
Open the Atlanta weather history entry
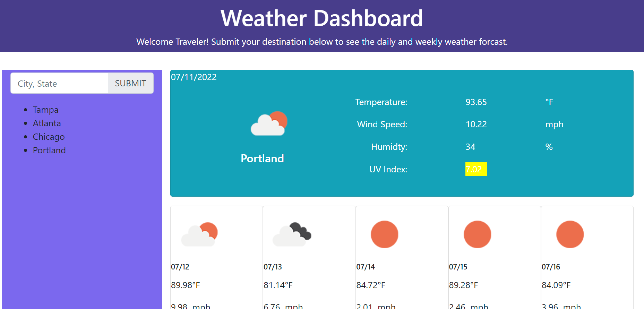coord(47,123)
